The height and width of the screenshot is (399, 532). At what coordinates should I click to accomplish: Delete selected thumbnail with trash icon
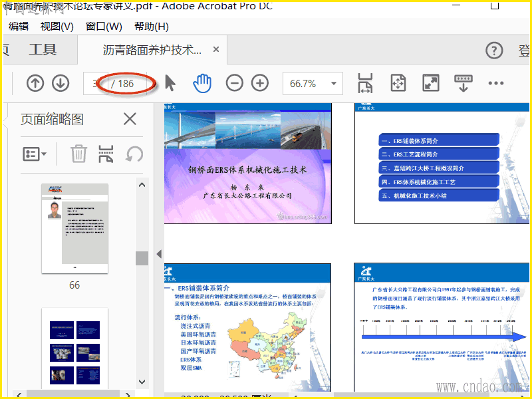[x=78, y=154]
